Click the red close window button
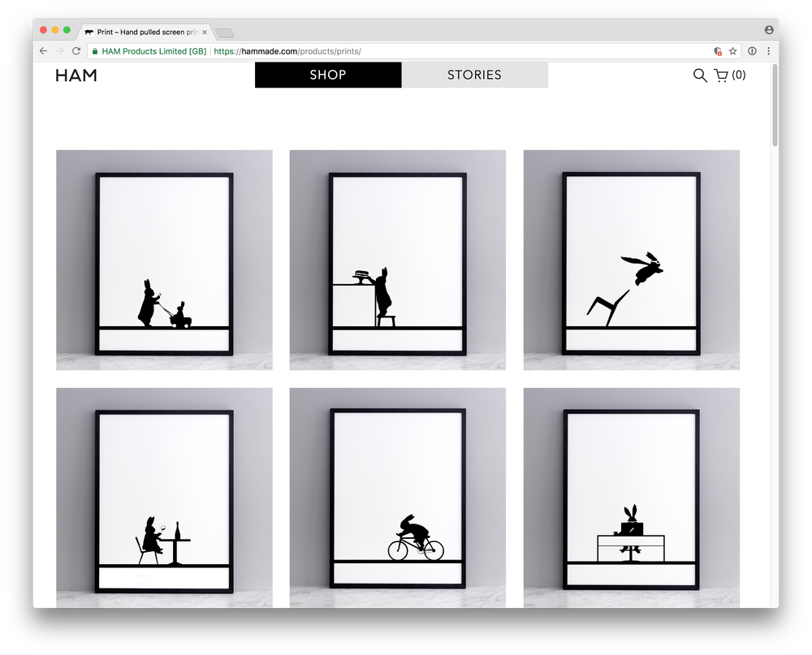812x655 pixels. [x=44, y=30]
